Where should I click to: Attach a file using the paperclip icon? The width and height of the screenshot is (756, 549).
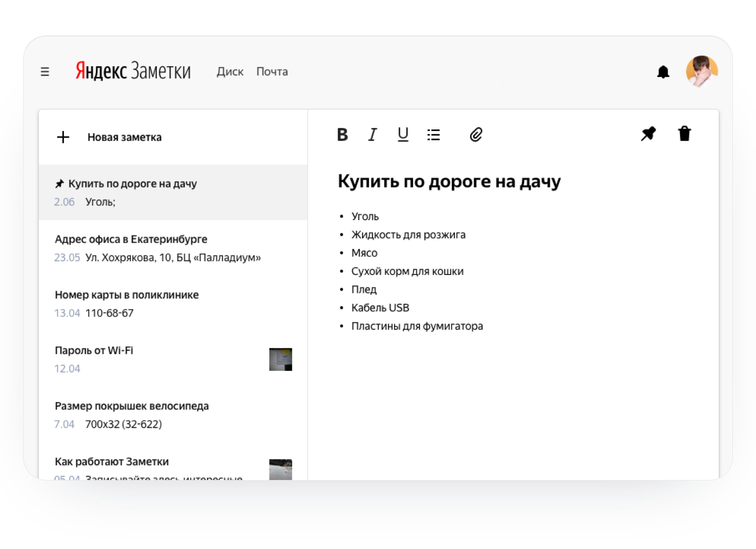(476, 135)
